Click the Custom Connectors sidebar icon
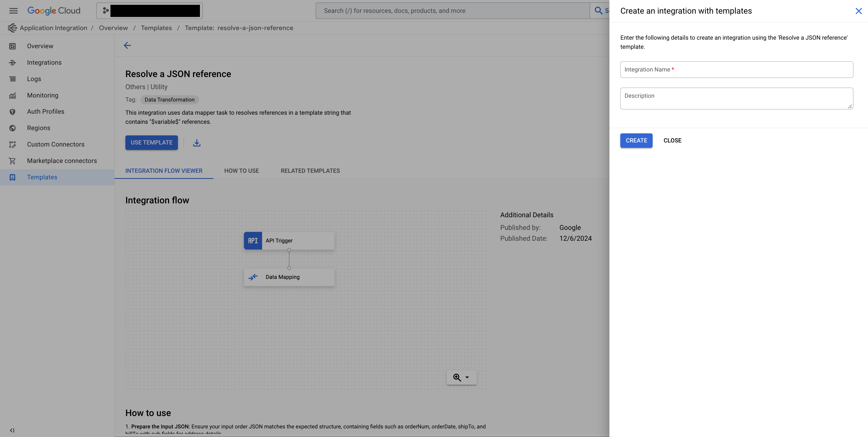This screenshot has height=437, width=868. tap(12, 144)
